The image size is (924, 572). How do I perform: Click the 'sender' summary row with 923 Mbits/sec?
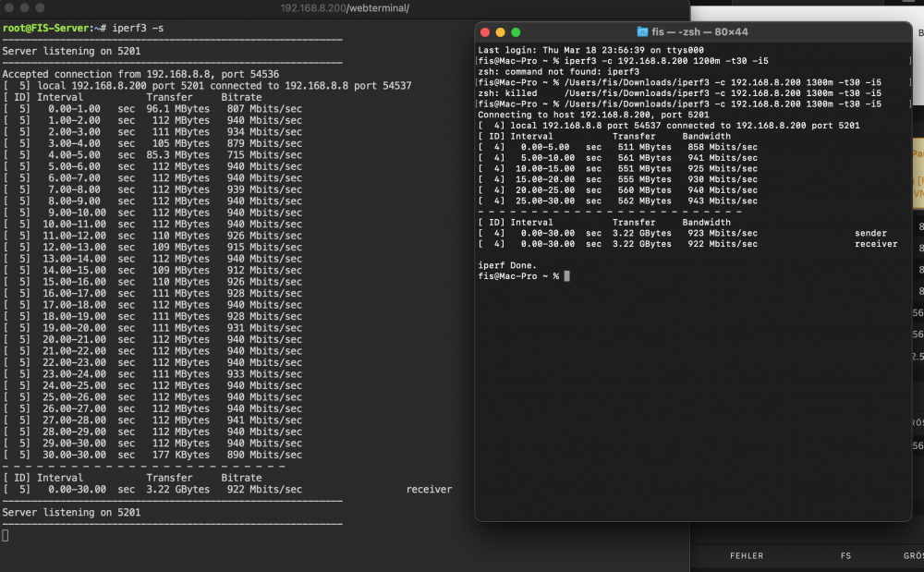pyautogui.click(x=683, y=233)
